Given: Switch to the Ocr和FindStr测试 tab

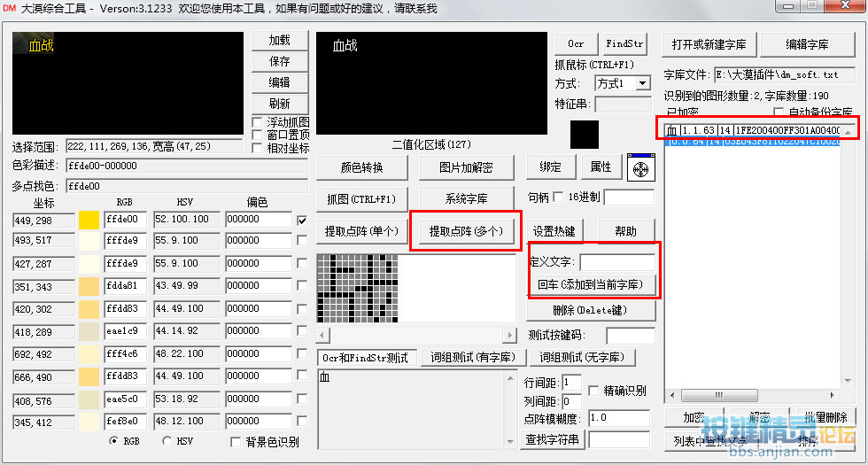Looking at the screenshot, I should pyautogui.click(x=365, y=358).
